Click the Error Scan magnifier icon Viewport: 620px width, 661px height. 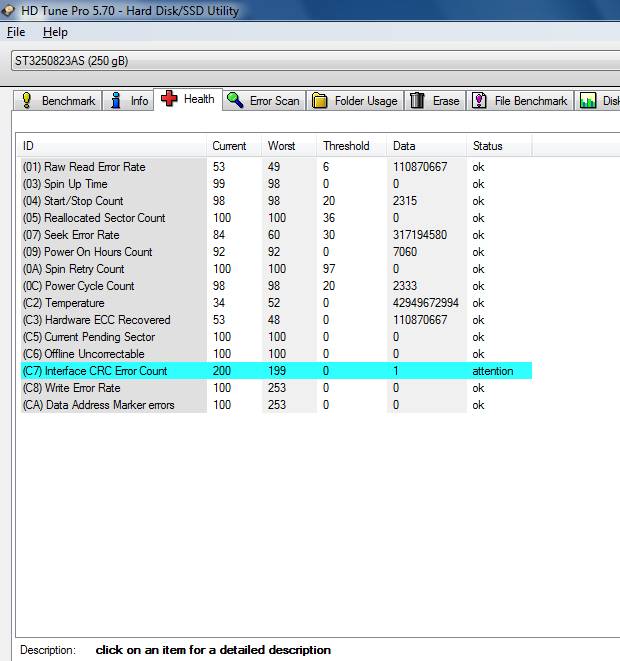click(x=235, y=100)
